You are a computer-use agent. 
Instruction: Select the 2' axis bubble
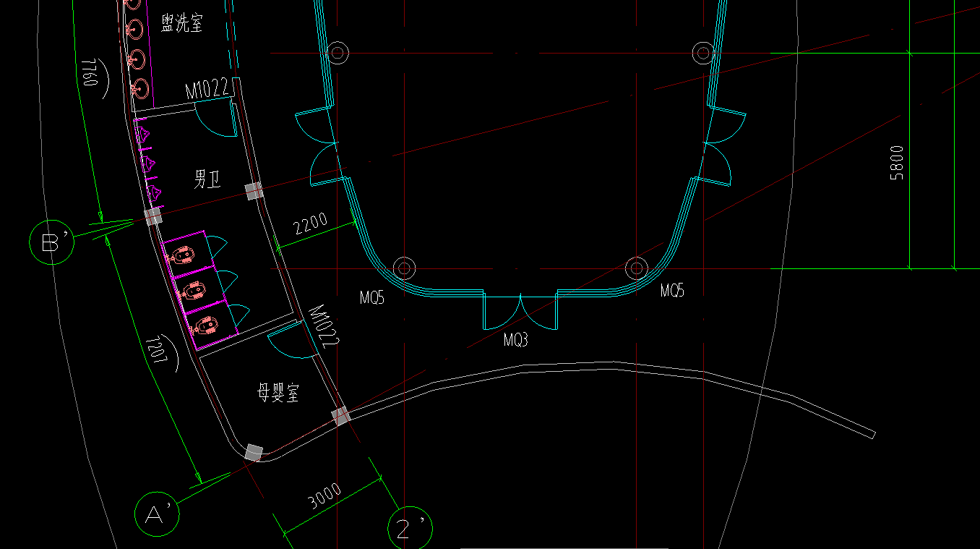click(x=411, y=528)
